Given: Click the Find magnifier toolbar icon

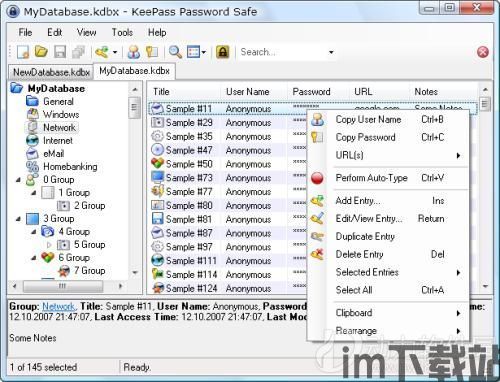Looking at the screenshot, I should point(175,52).
